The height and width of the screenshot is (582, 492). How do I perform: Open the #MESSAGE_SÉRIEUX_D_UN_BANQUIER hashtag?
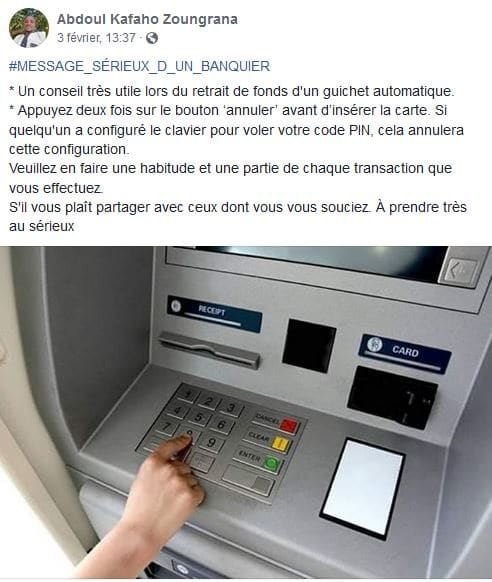point(139,66)
